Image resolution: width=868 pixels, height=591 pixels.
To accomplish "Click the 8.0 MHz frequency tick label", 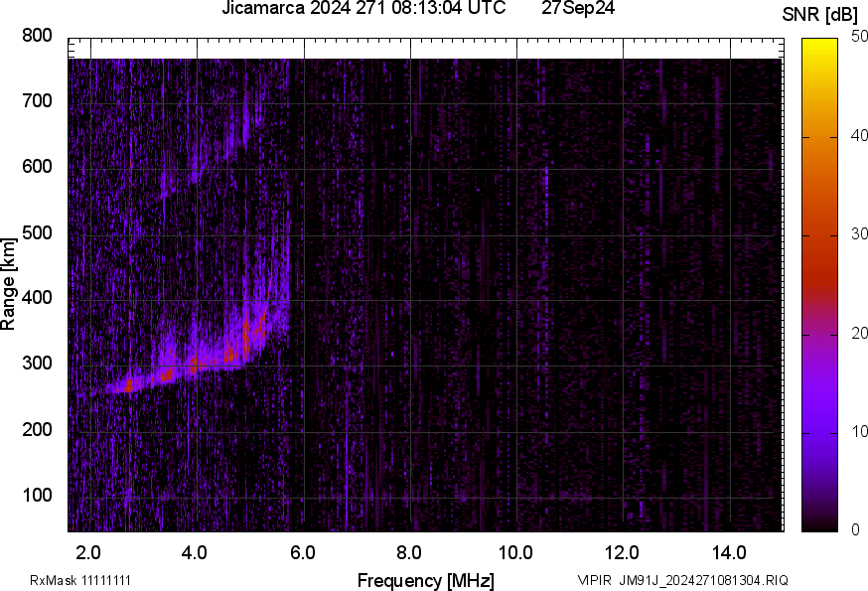I will click(409, 552).
